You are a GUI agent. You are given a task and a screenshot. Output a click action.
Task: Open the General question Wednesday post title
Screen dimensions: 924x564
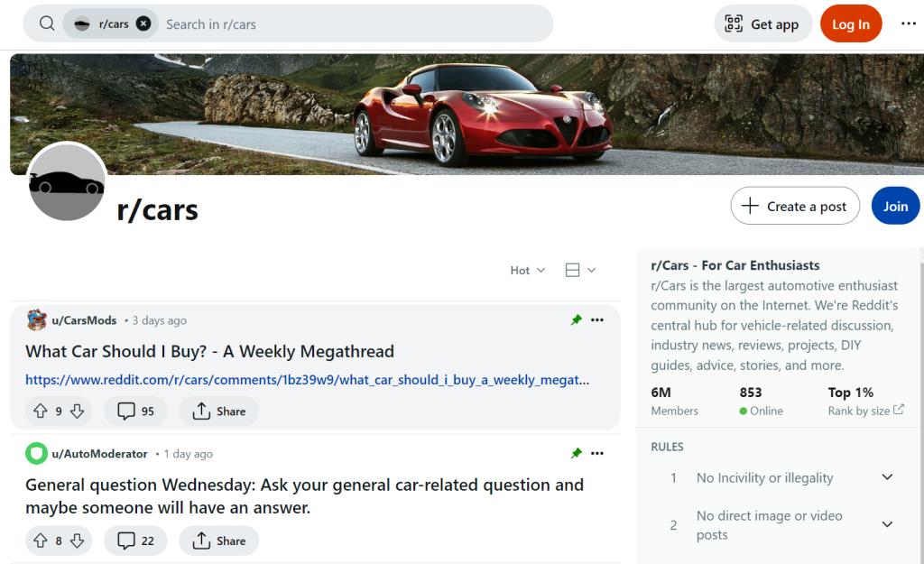pyautogui.click(x=305, y=496)
